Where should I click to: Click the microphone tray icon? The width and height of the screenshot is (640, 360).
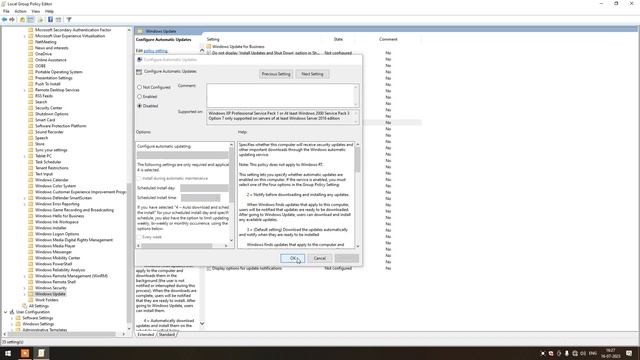click(567, 353)
